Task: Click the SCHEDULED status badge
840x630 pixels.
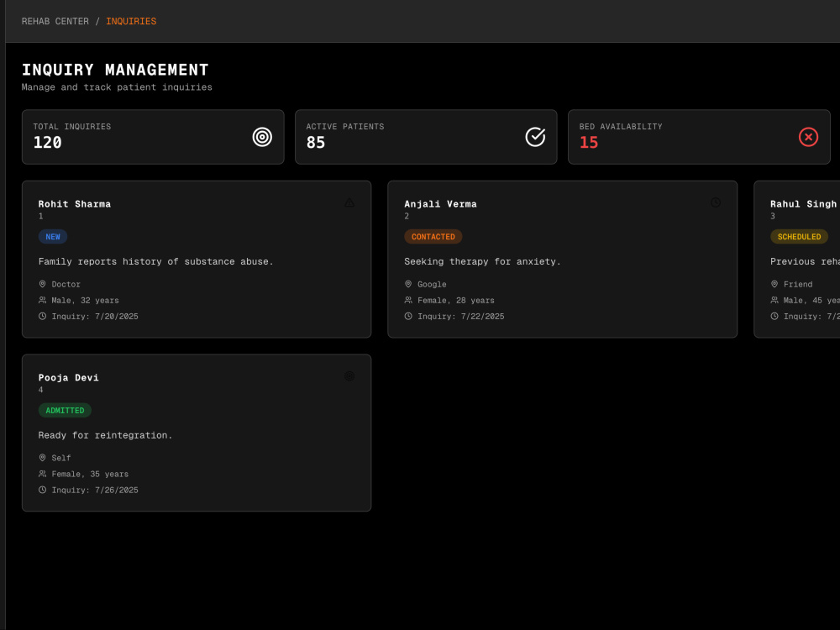Action: (x=799, y=237)
